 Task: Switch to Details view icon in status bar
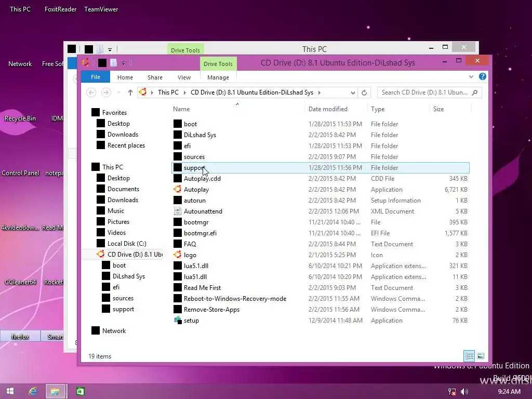[x=469, y=356]
